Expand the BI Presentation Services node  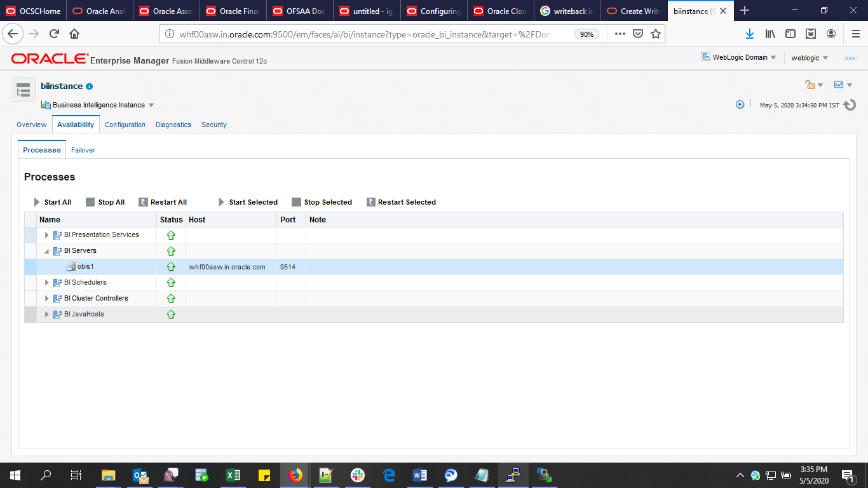point(46,235)
